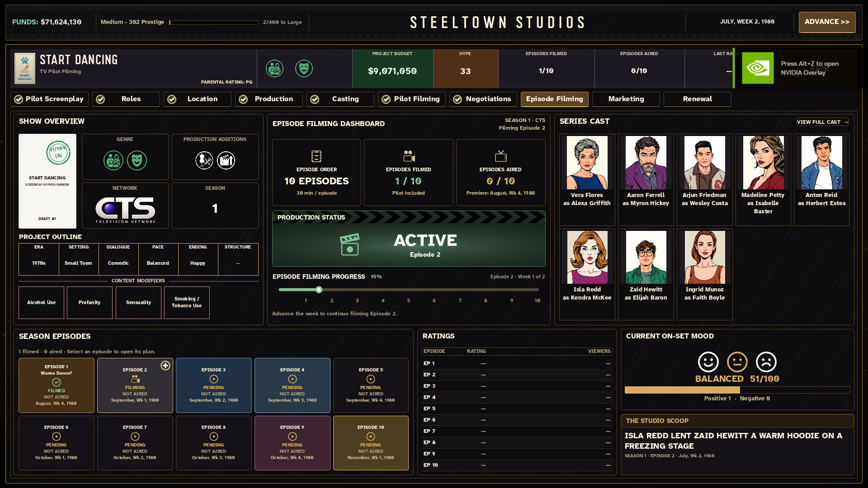Select the Sensuality content modifier
Viewport: 868px width, 488px height.
coord(138,302)
